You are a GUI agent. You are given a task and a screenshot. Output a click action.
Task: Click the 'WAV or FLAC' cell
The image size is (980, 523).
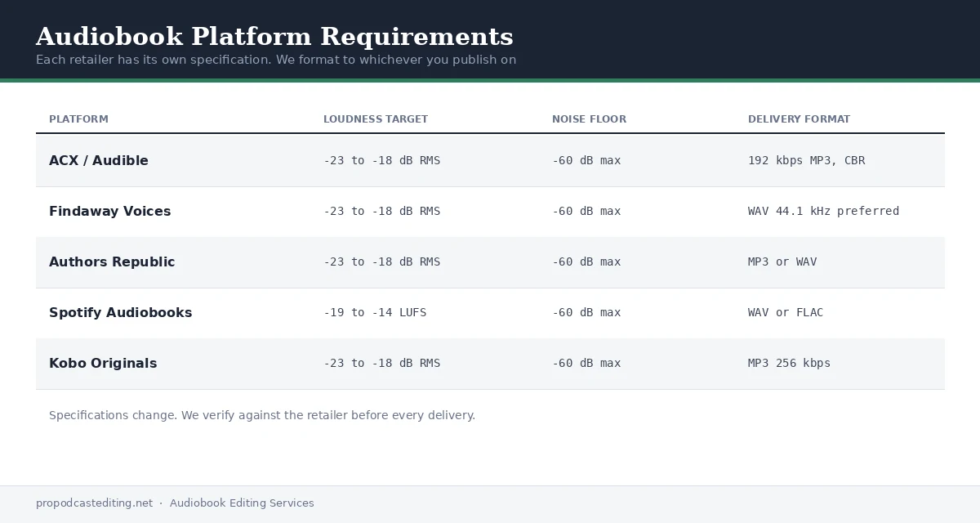[x=786, y=313]
